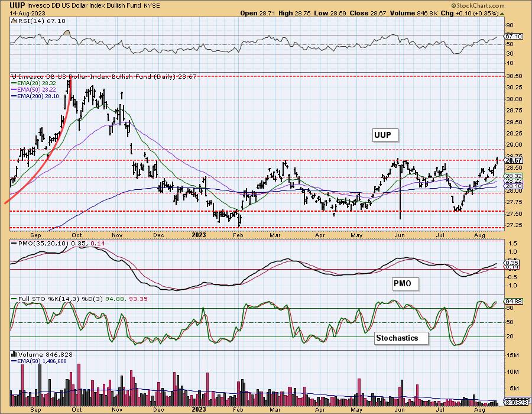Click the 94.88 stochastic value tag
Image resolution: width=532 pixels, height=414 pixels.
513,302
